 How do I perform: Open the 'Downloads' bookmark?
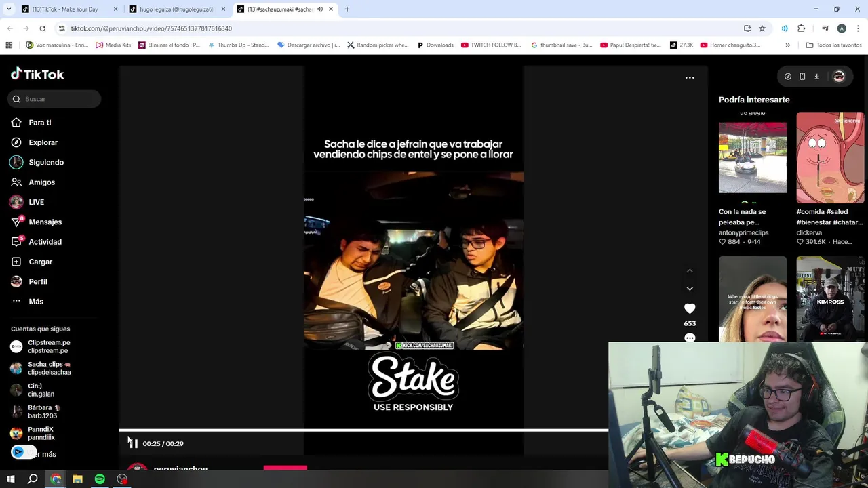pyautogui.click(x=435, y=45)
